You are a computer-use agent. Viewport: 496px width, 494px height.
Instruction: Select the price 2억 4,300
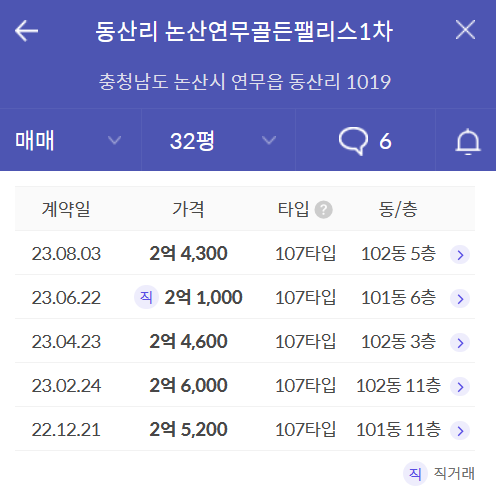pyautogui.click(x=188, y=253)
